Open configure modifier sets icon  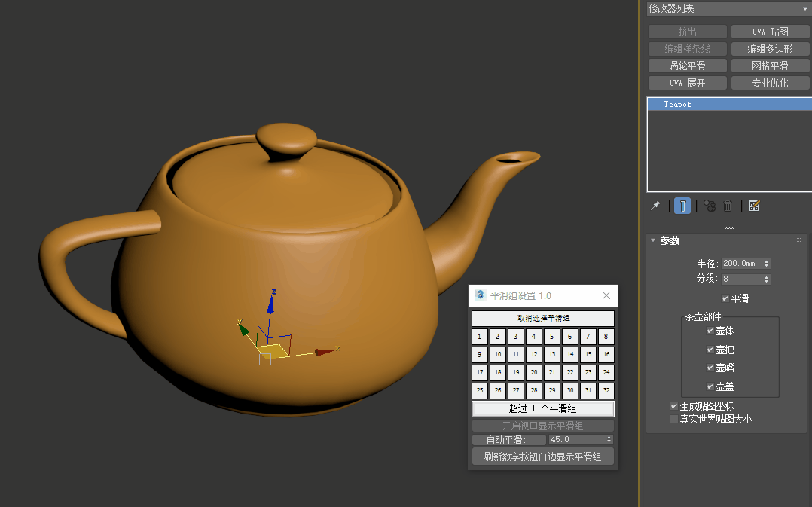click(x=755, y=206)
